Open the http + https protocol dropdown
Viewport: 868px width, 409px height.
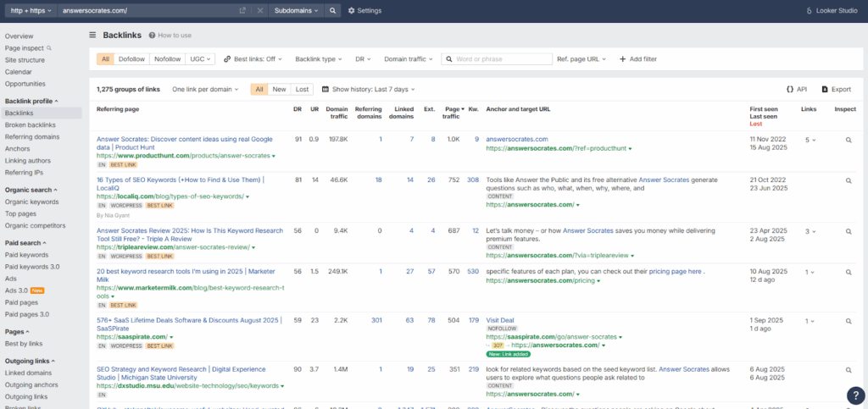click(x=31, y=10)
